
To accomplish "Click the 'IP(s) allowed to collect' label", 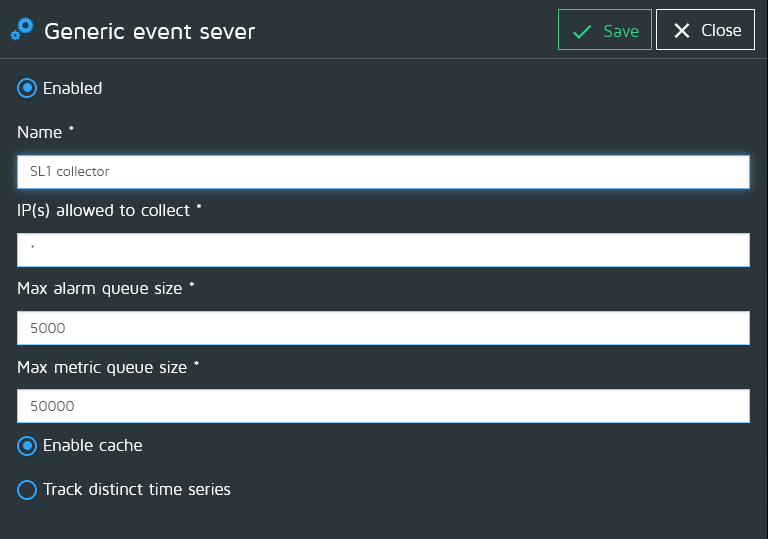I will coord(104,210).
